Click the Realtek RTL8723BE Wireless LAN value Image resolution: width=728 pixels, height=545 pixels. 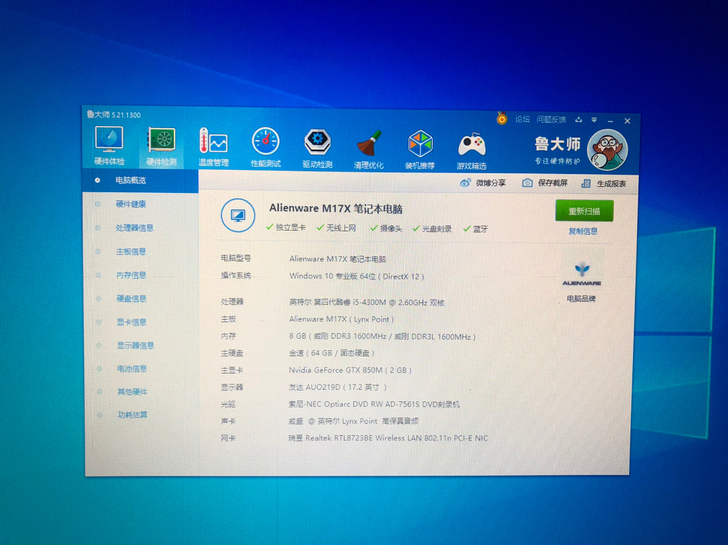[388, 438]
